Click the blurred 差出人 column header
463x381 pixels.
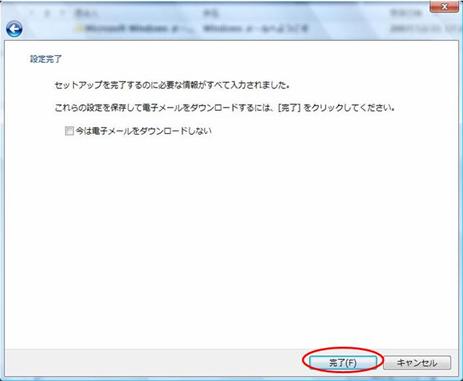86,14
